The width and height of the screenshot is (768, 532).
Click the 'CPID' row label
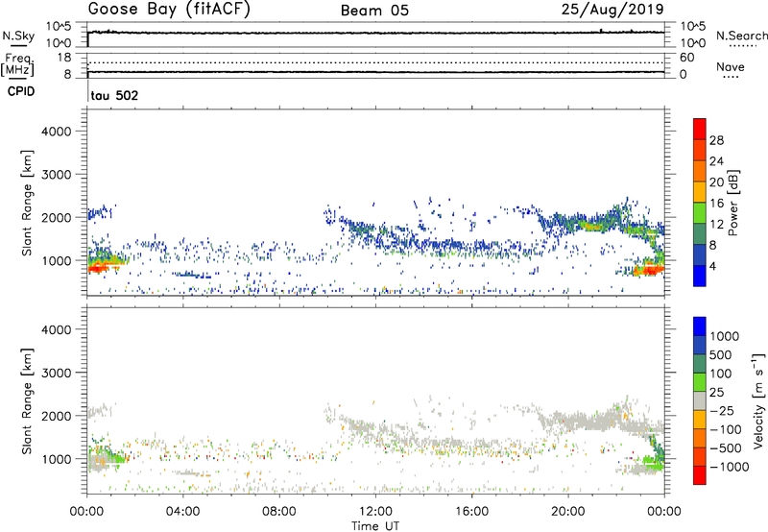[x=21, y=91]
